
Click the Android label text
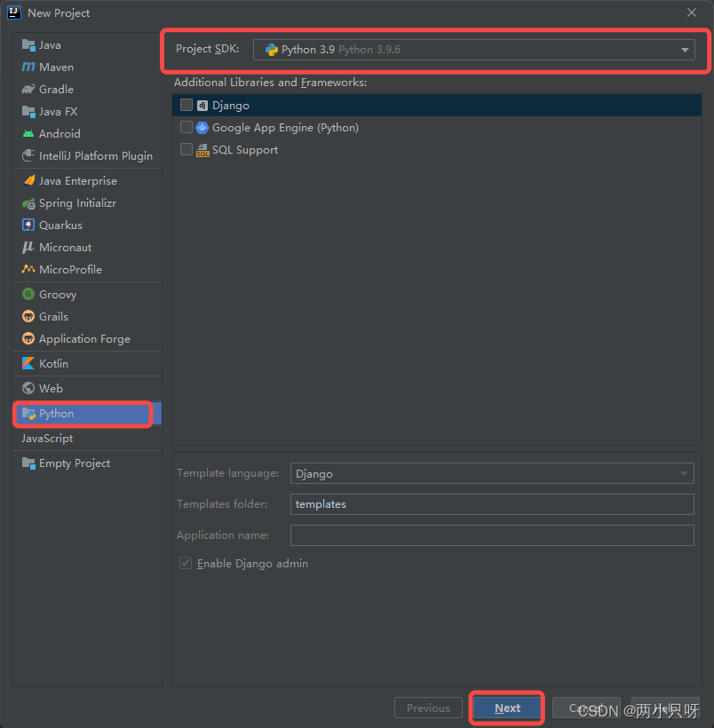coord(59,134)
